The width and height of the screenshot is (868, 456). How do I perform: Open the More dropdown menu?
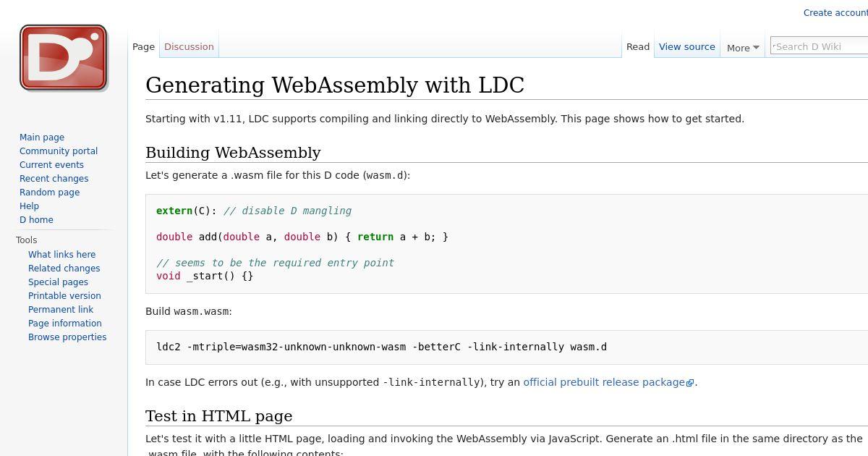click(743, 48)
